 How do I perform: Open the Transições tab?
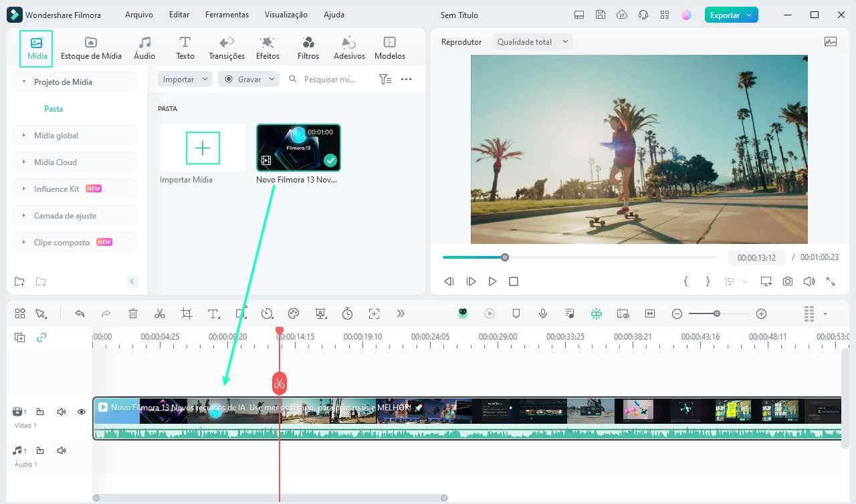[x=227, y=49]
